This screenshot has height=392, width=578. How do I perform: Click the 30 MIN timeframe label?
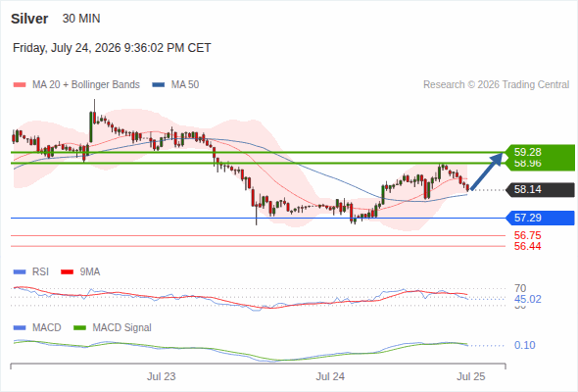81,19
